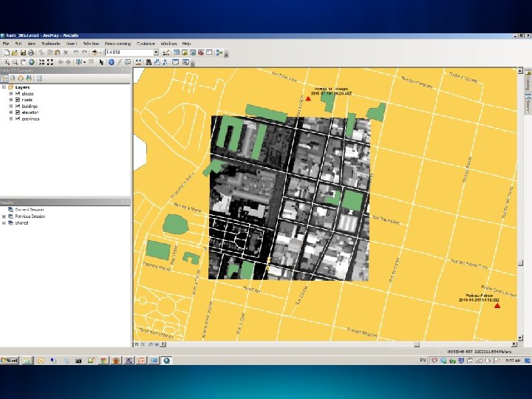
Task: Switch to List By Drawing Order view
Action: 4,79
